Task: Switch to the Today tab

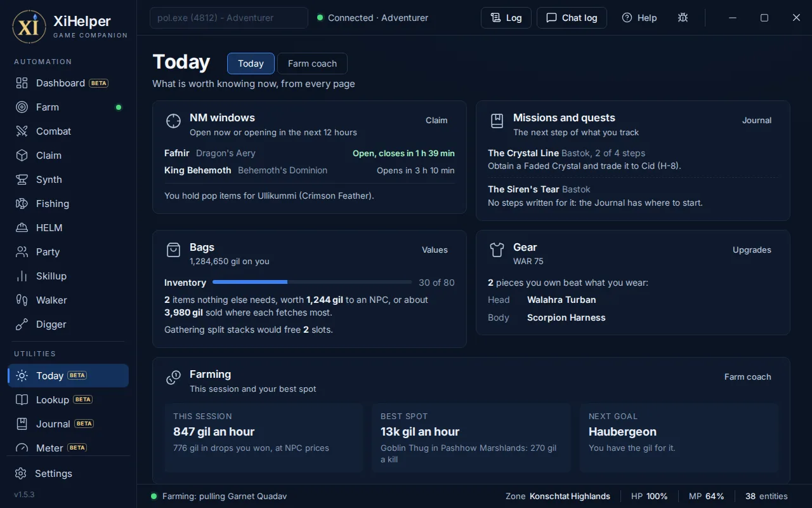Action: [251, 63]
